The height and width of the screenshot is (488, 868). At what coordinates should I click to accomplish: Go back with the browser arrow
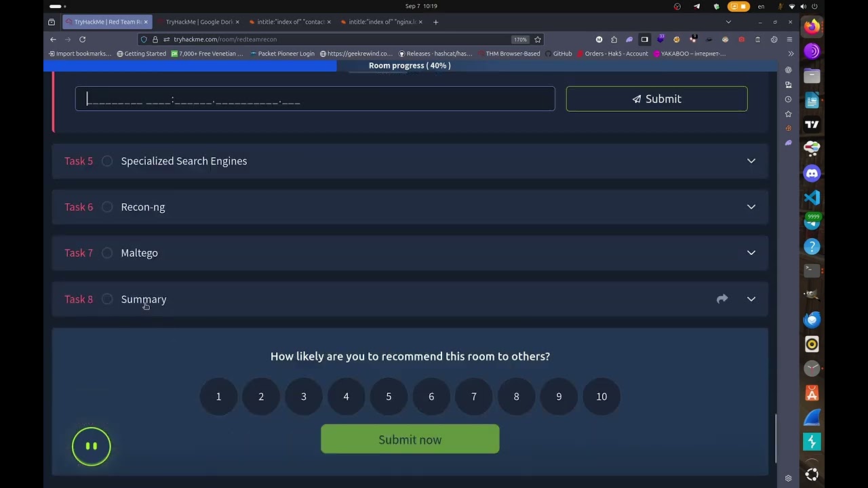(53, 39)
